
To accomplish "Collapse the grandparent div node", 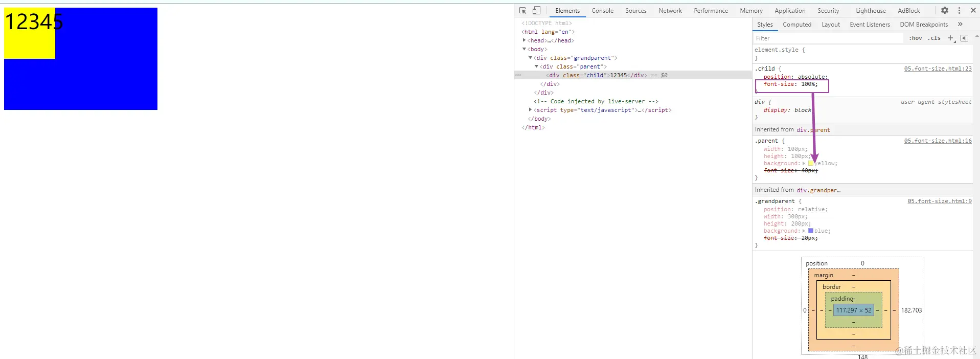I will tap(530, 58).
